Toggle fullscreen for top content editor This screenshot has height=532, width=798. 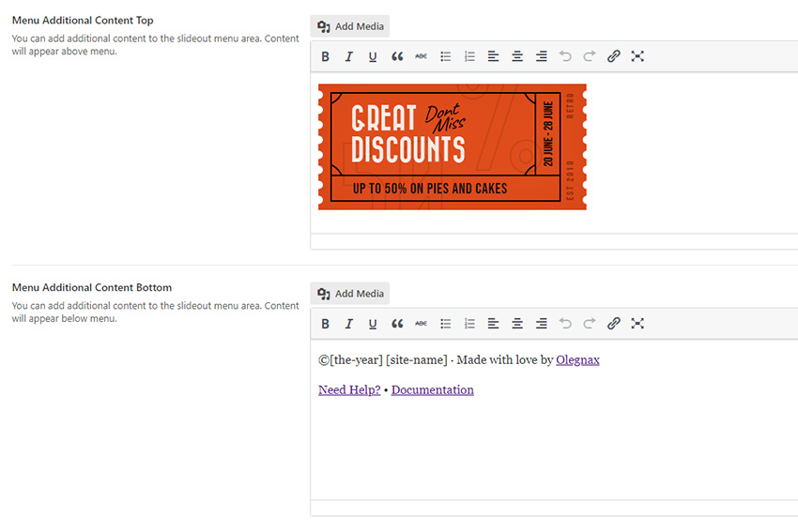pyautogui.click(x=637, y=56)
